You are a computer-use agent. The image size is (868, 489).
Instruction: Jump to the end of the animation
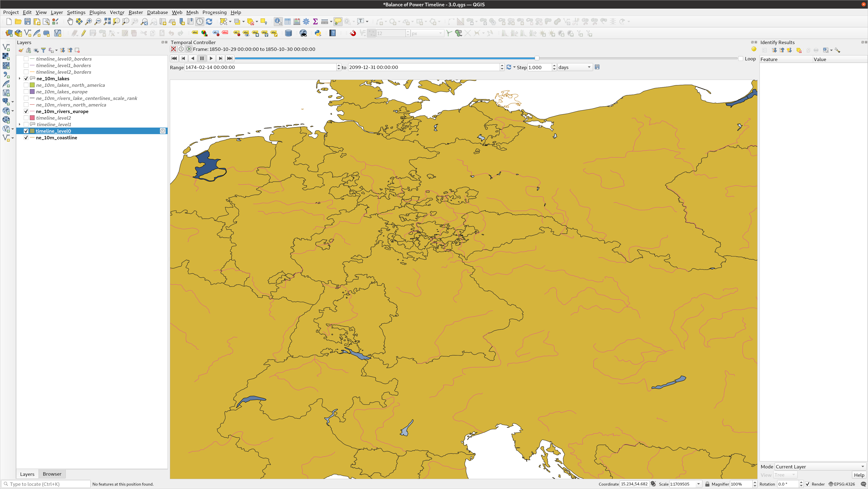tap(230, 58)
